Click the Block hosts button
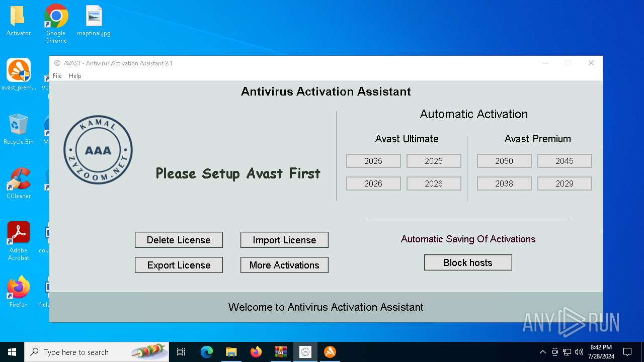 point(468,262)
